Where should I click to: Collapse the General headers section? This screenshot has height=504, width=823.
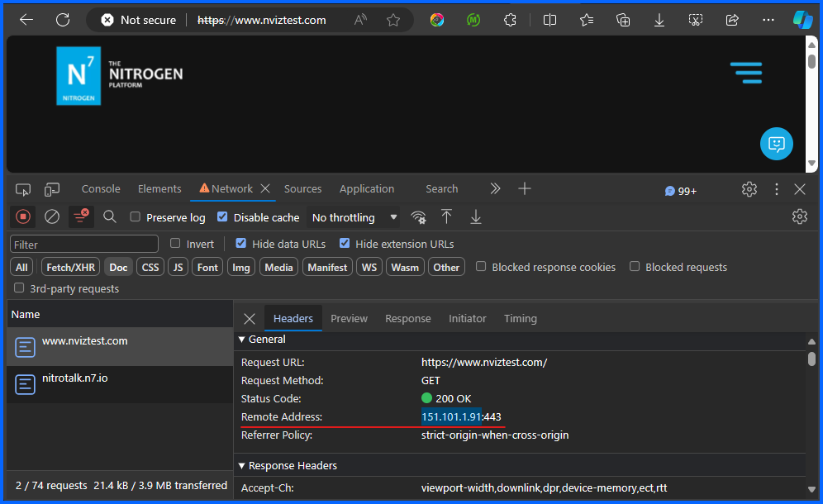tap(242, 340)
